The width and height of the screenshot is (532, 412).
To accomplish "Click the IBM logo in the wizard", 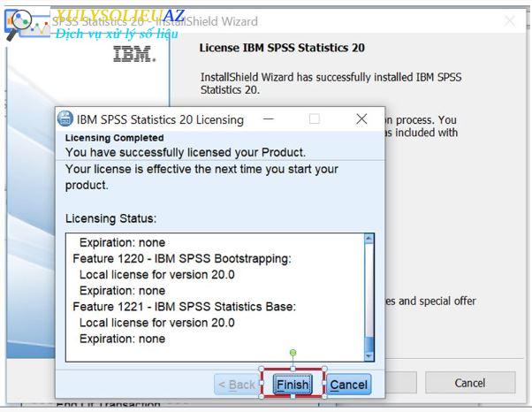I will (x=134, y=54).
